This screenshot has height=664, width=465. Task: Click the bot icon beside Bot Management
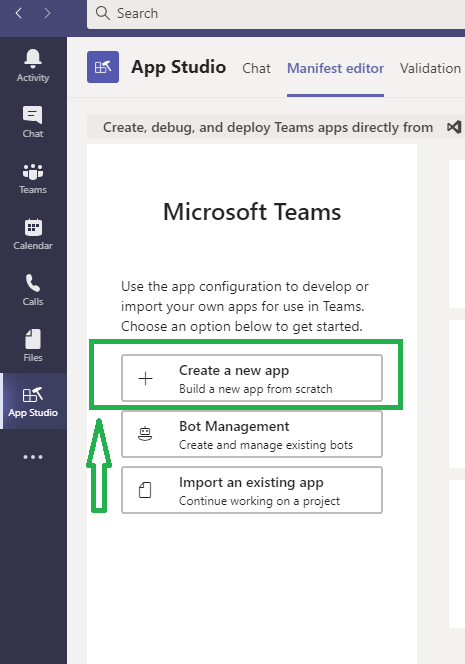pyautogui.click(x=145, y=434)
